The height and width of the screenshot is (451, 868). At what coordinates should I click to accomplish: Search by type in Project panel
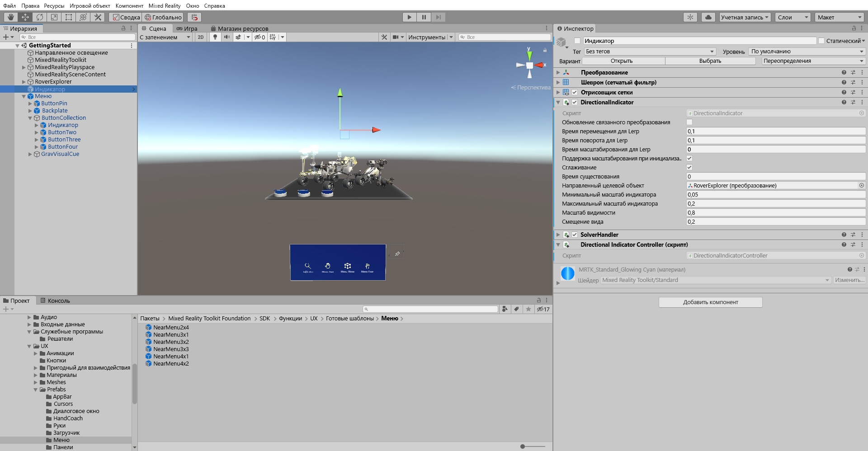tap(505, 309)
